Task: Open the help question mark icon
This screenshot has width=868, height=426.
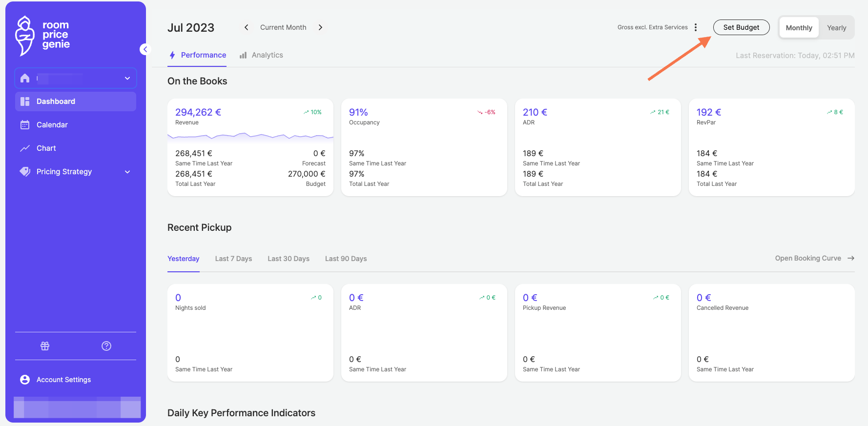Action: click(106, 346)
